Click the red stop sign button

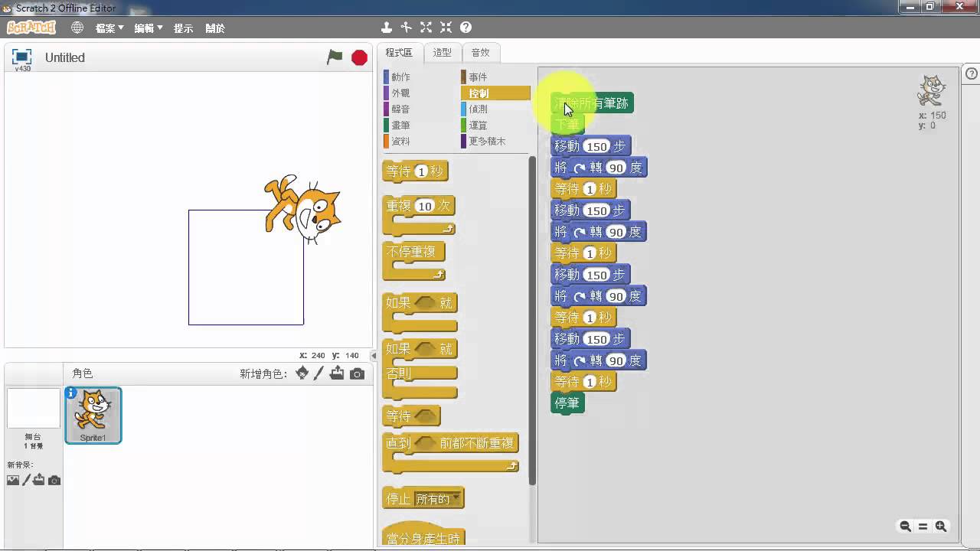click(359, 57)
